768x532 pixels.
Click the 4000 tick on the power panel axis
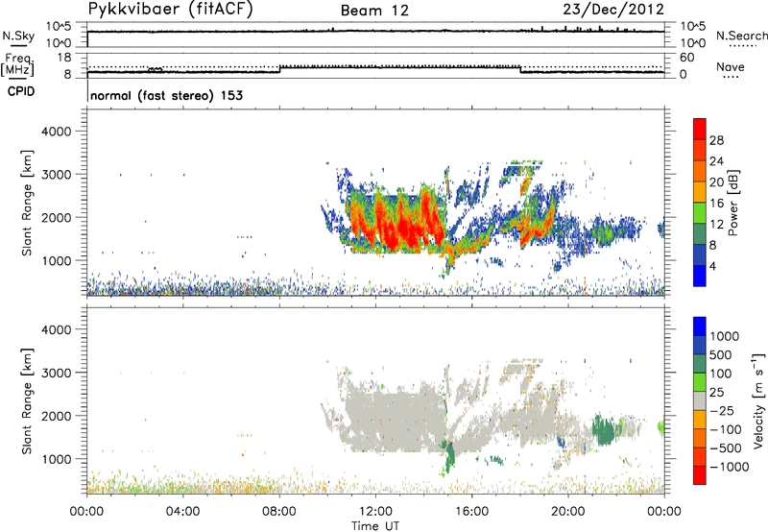(x=57, y=132)
